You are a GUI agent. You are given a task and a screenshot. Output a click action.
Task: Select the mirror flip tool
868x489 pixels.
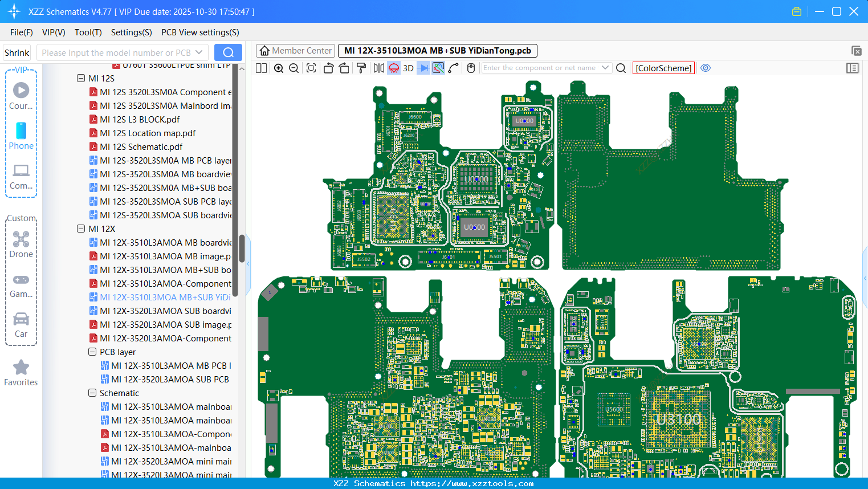coord(378,68)
